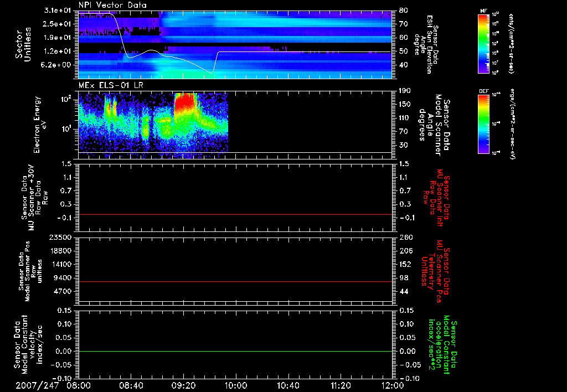Click the NF color bar units label
Viewport: 567px width, 392px height.
click(x=511, y=44)
